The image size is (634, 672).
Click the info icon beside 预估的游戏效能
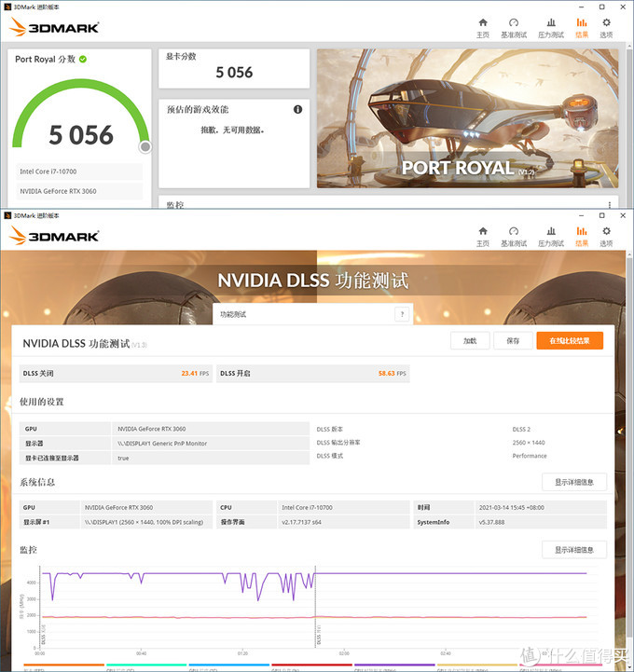pos(298,109)
